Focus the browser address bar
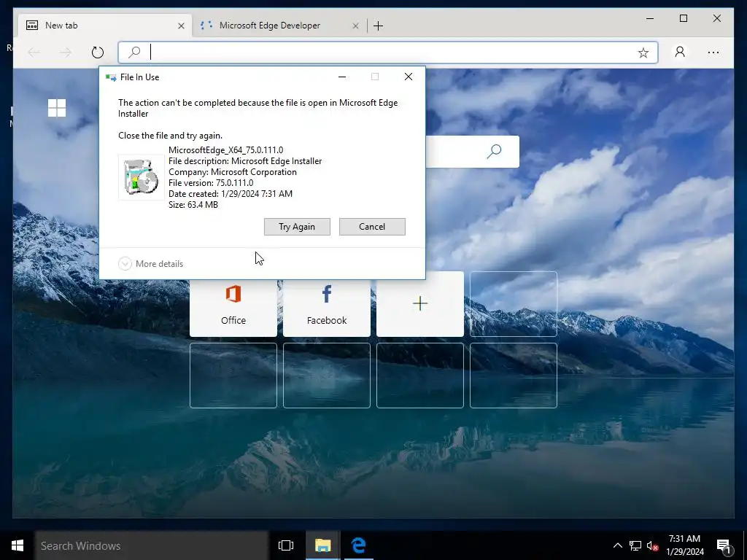 388,52
